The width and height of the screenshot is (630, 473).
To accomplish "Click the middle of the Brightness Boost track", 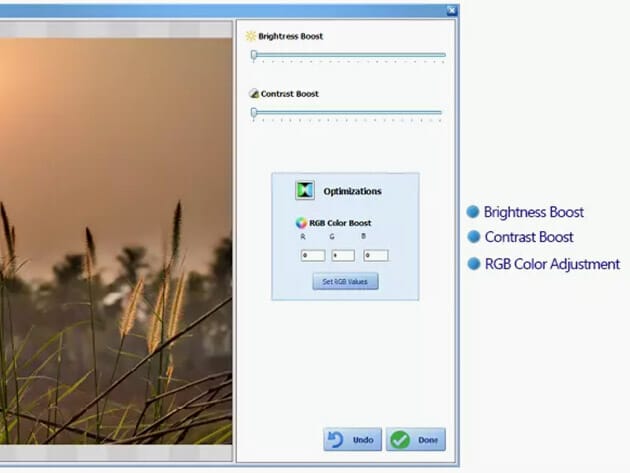I will tap(348, 56).
